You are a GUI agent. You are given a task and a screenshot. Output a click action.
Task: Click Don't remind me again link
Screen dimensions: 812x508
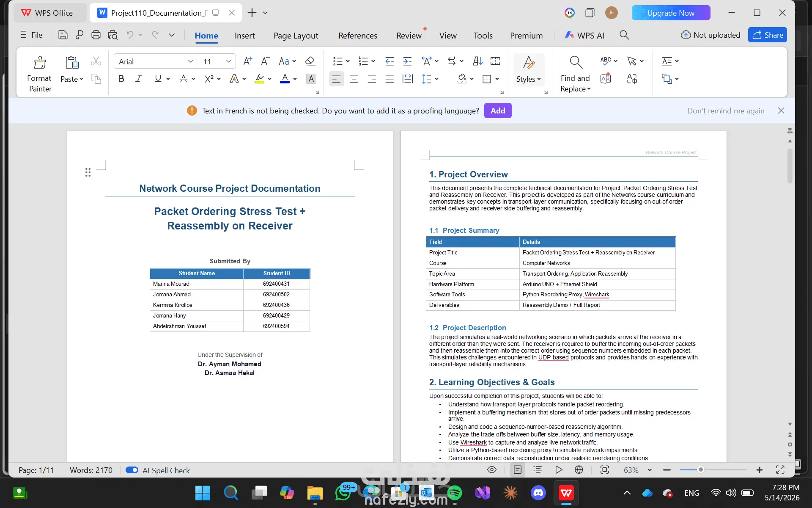click(726, 110)
